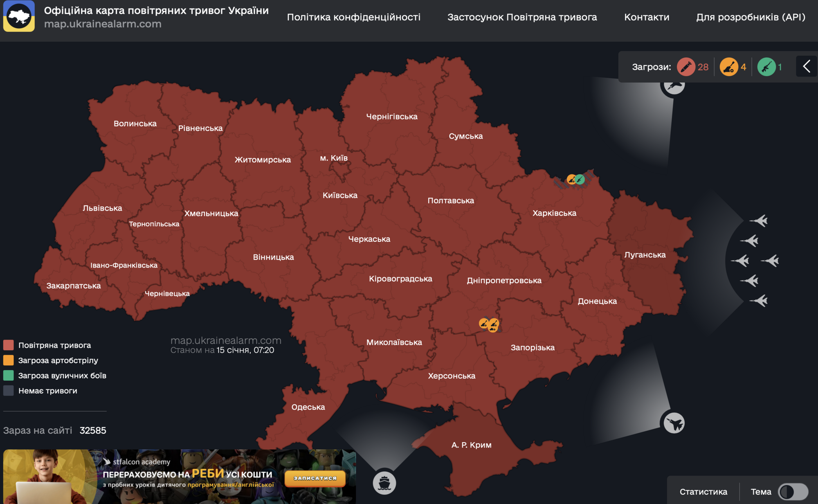Click the map.ukrainealarm.com header link
The height and width of the screenshot is (504, 818).
(103, 24)
